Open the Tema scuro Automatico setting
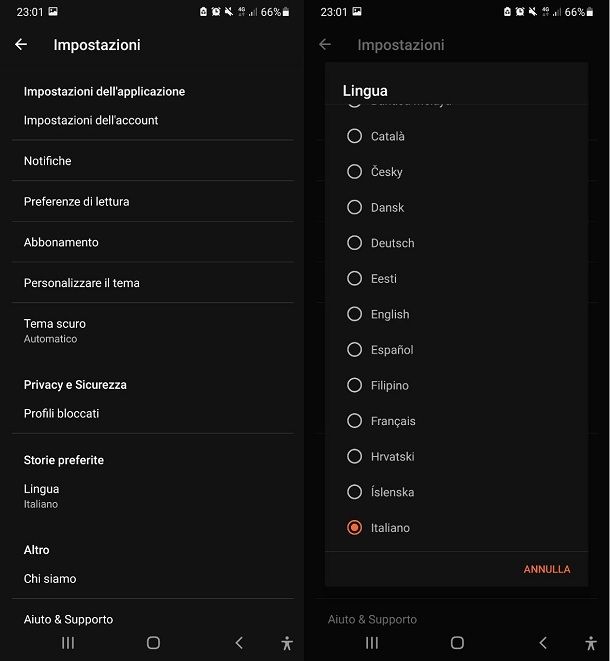This screenshot has width=610, height=661. [153, 331]
